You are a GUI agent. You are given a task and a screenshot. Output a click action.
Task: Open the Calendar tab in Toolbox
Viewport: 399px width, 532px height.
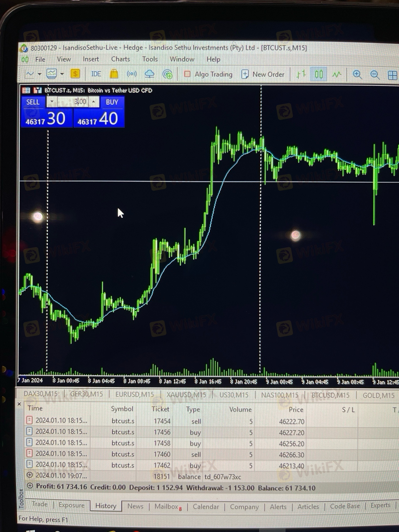(x=206, y=507)
